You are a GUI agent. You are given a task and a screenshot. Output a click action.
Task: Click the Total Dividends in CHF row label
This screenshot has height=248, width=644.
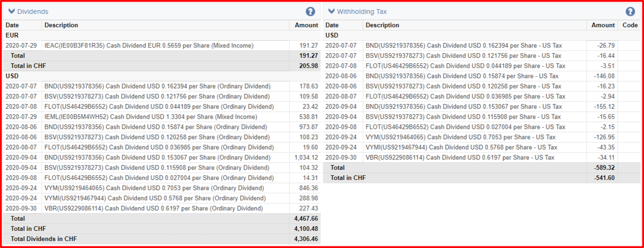(x=40, y=239)
